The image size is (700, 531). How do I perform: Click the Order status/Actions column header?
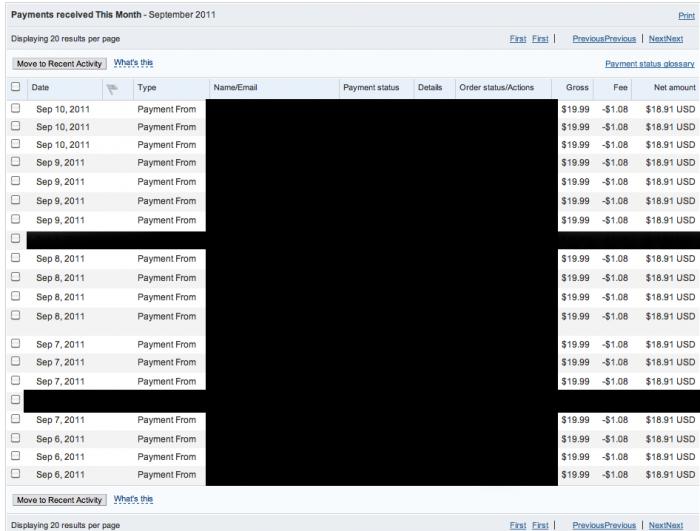point(496,88)
